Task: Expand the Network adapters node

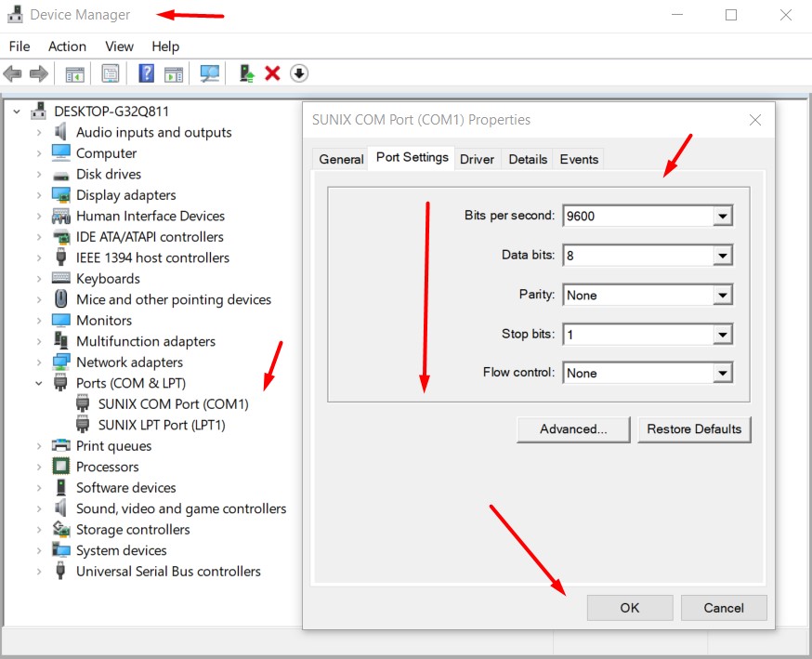Action: 39,362
